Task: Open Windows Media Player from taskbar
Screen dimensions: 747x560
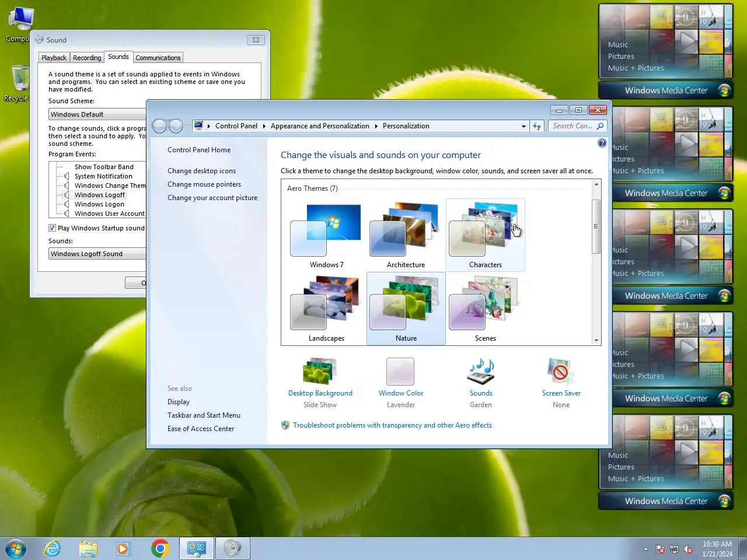Action: (x=123, y=548)
